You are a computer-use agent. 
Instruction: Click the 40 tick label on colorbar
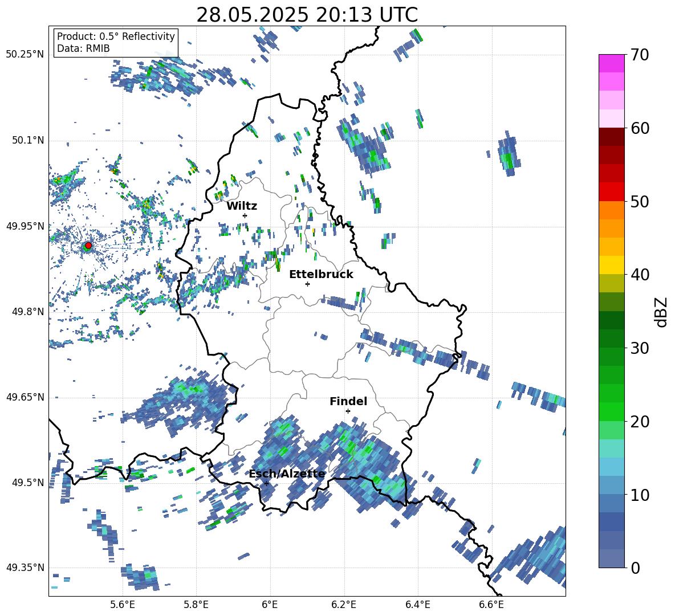pos(640,275)
